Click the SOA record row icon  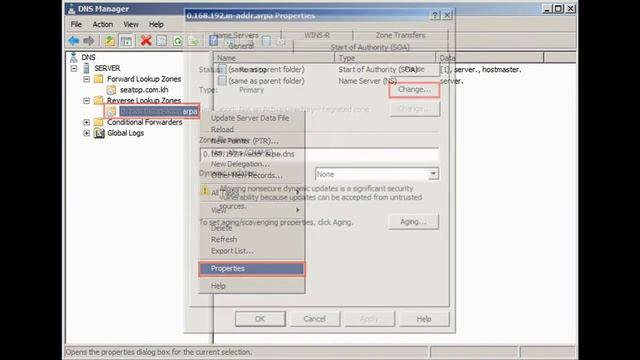222,69
